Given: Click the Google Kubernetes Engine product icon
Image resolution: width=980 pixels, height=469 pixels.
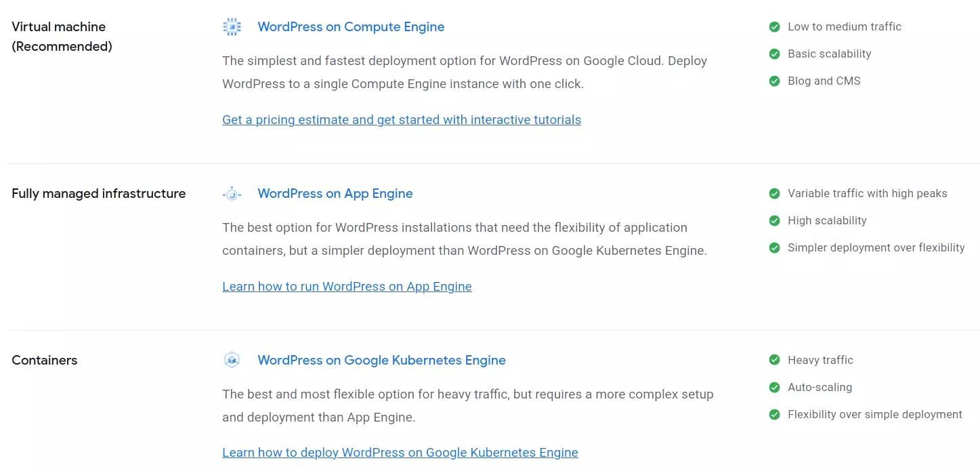Looking at the screenshot, I should (232, 360).
